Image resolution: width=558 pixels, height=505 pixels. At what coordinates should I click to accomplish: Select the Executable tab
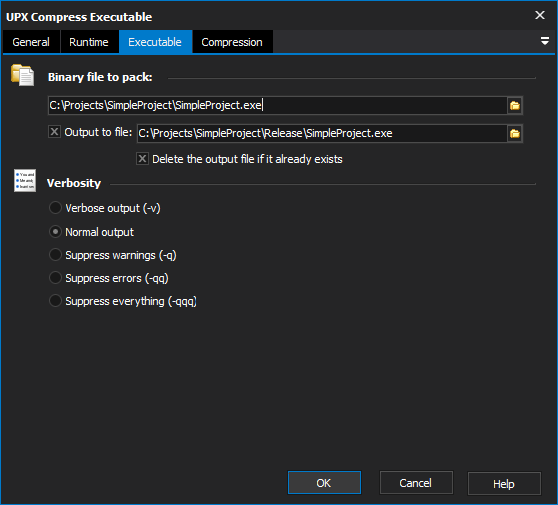[x=155, y=42]
